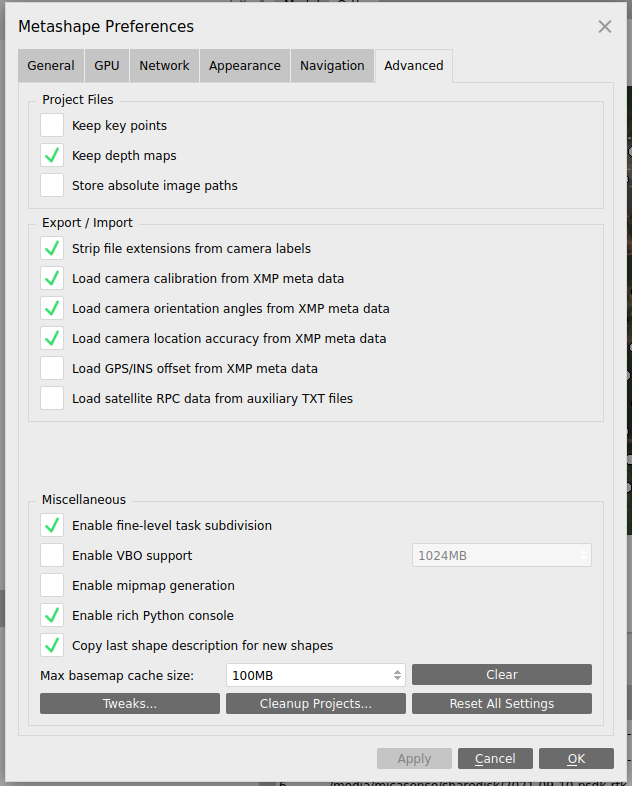This screenshot has width=632, height=786.
Task: Enable Load GPS/INS offset from XMP
Action: 52,368
